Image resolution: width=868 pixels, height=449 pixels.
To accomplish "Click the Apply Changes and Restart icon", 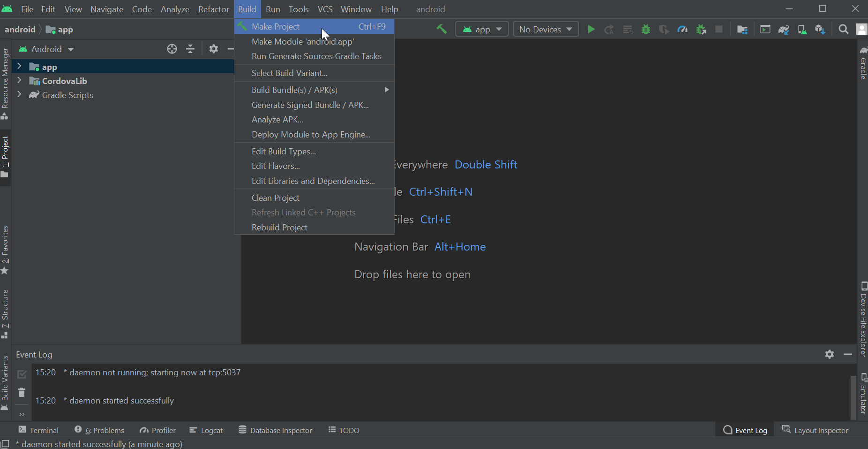I will tap(609, 30).
